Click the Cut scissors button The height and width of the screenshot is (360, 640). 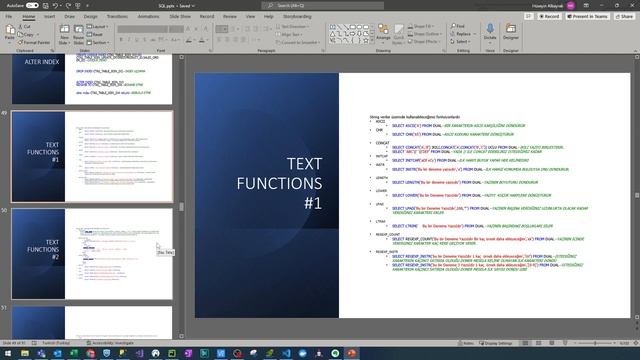[x=24, y=27]
